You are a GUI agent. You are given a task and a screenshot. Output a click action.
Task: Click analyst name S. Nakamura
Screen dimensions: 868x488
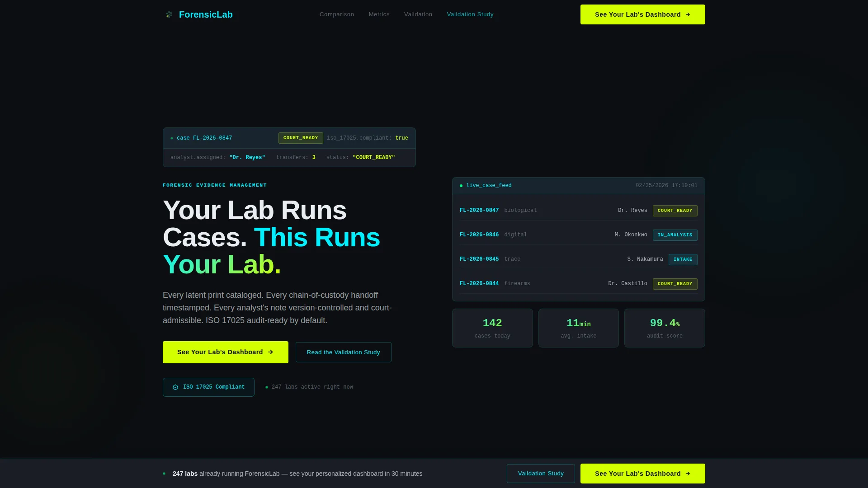tap(645, 259)
